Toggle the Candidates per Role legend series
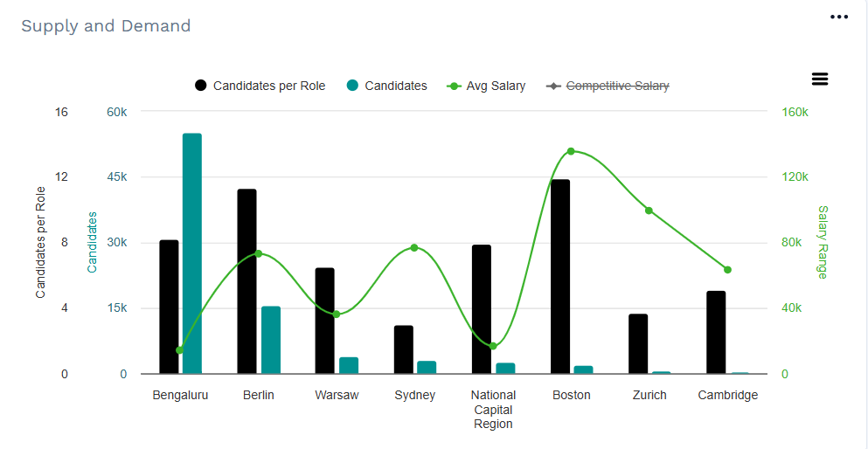 (268, 86)
